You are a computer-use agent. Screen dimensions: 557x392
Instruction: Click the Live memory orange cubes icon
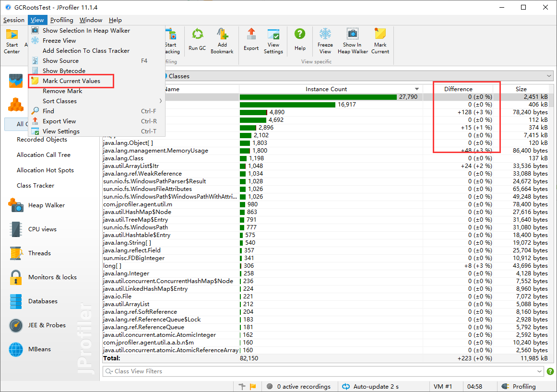[x=16, y=105]
